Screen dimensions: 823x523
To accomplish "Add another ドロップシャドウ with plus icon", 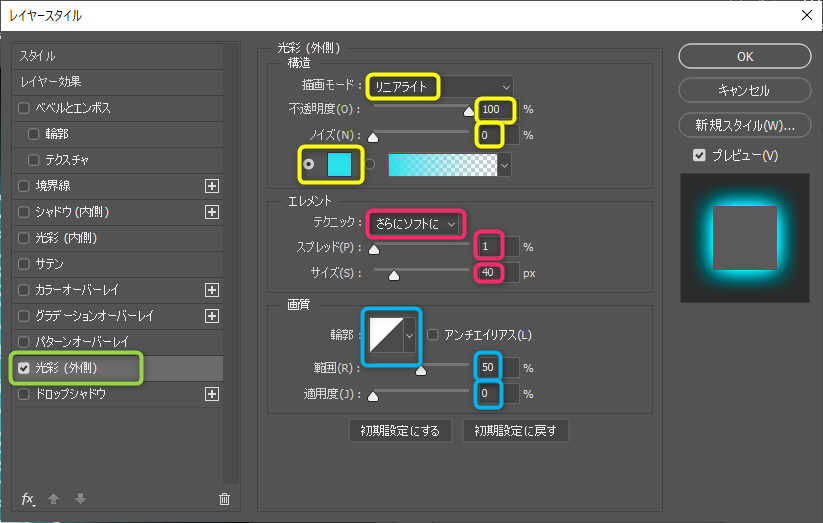I will click(212, 394).
